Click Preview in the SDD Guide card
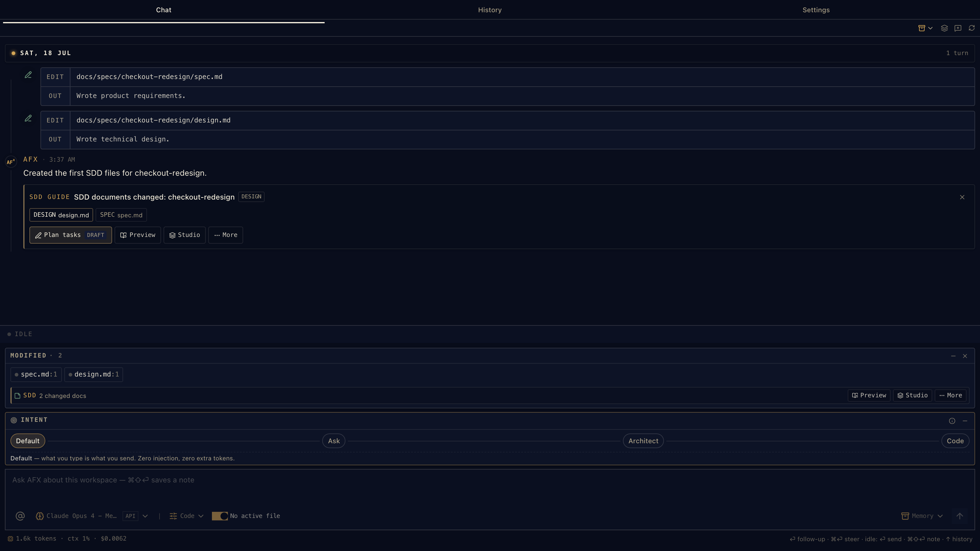 [138, 235]
